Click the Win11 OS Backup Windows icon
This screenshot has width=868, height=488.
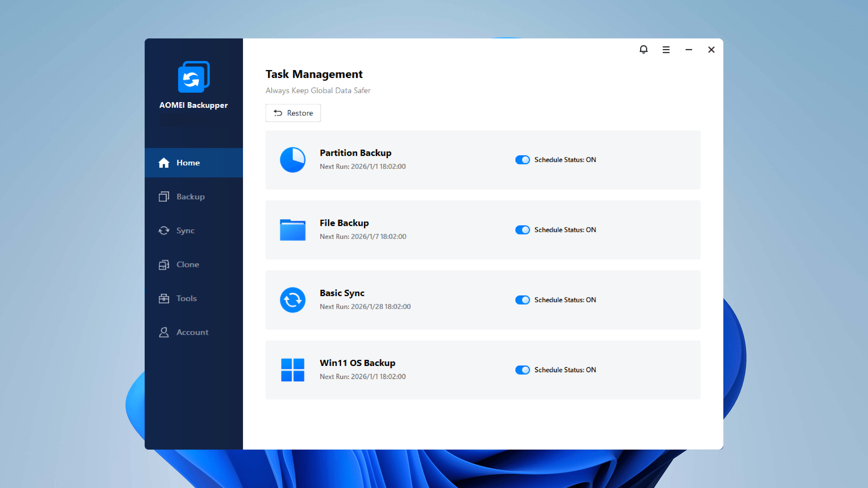(292, 370)
